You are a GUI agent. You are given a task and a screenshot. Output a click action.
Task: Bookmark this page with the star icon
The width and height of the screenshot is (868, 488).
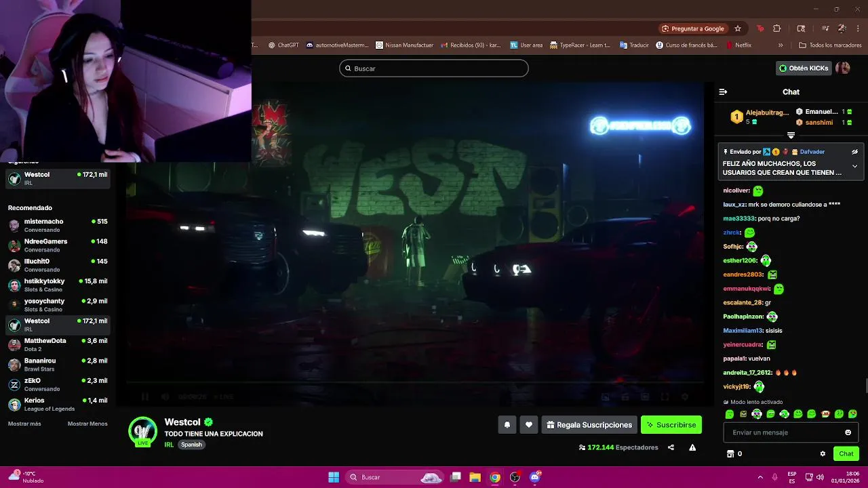click(738, 28)
